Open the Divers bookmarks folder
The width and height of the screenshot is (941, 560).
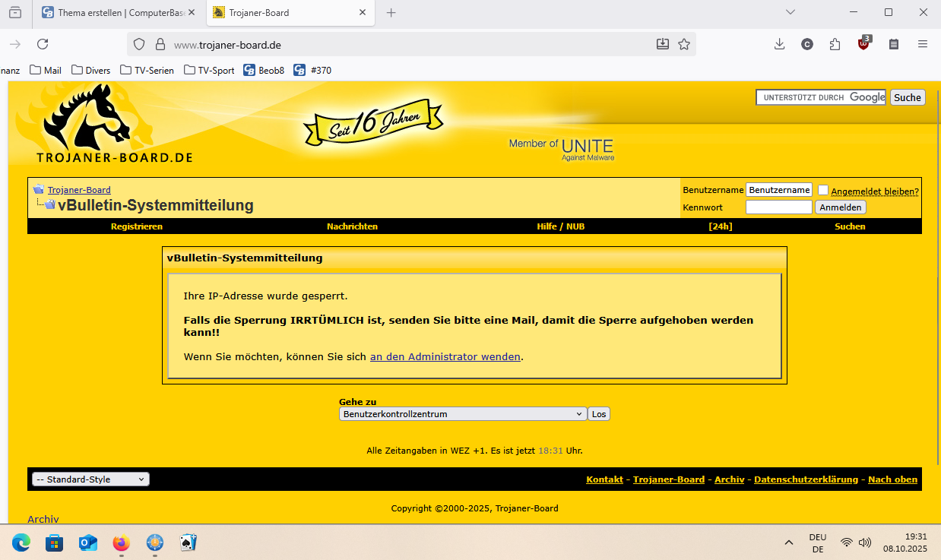click(x=90, y=70)
